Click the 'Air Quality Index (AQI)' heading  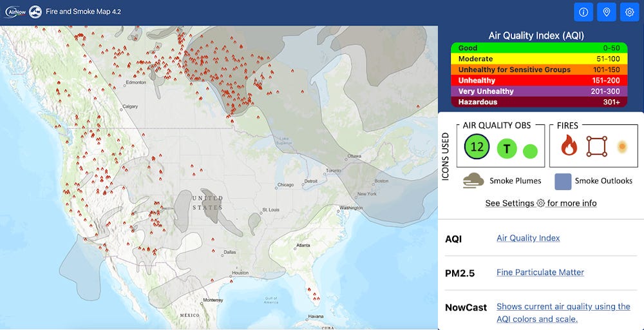point(536,35)
